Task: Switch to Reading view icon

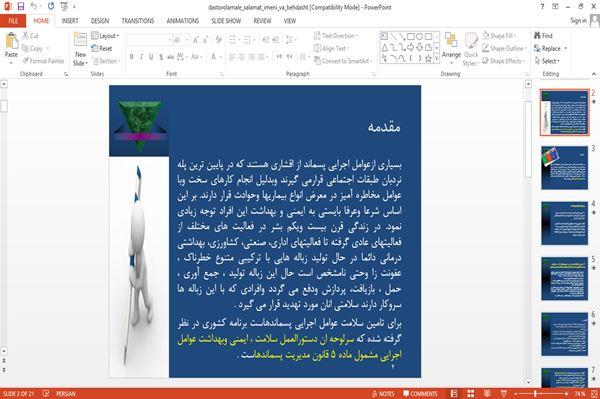Action: pyautogui.click(x=487, y=394)
